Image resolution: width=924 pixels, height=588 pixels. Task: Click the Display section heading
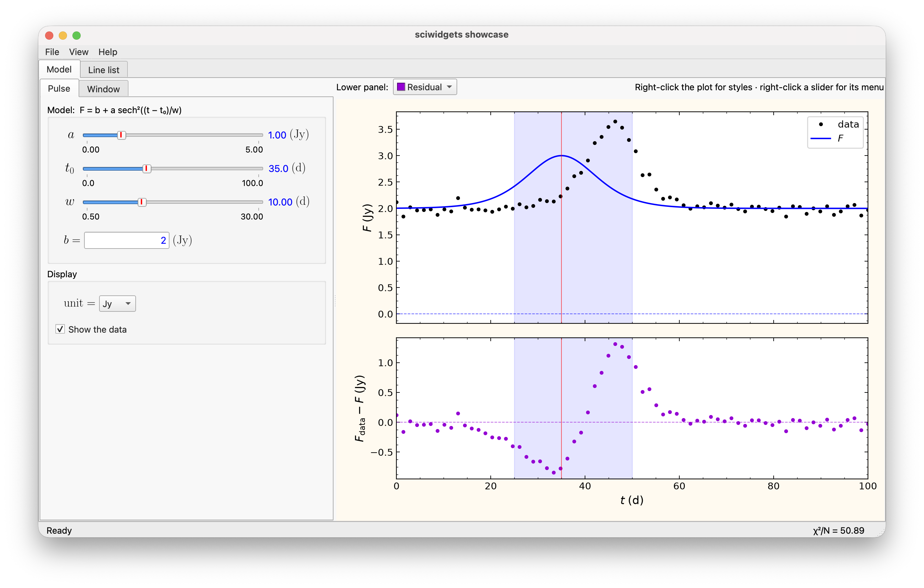point(62,274)
